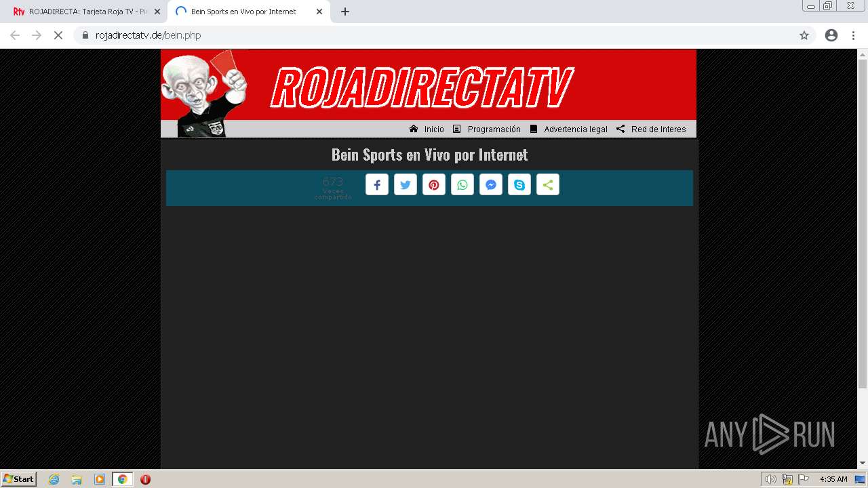Click the 4:35 AM clock
This screenshot has width=868, height=488.
833,479
